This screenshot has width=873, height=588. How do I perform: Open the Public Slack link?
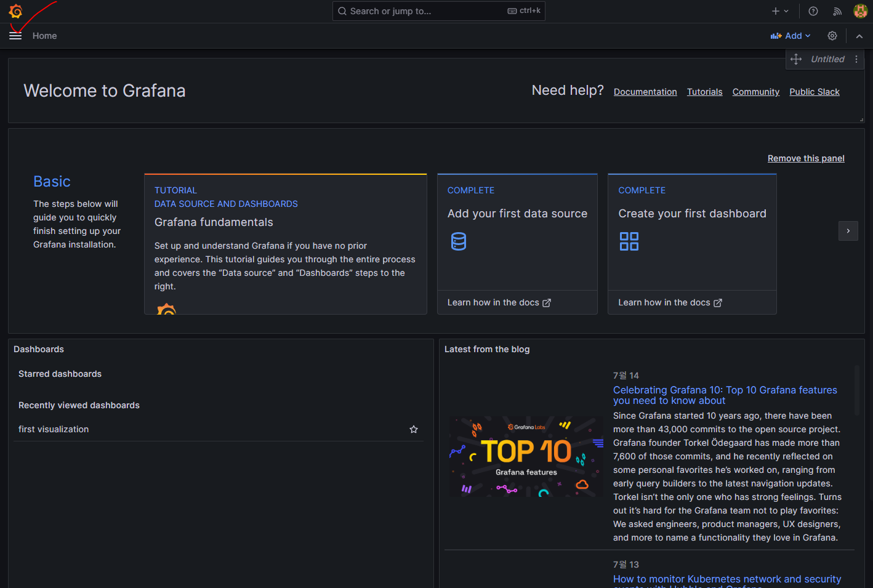[x=815, y=92]
